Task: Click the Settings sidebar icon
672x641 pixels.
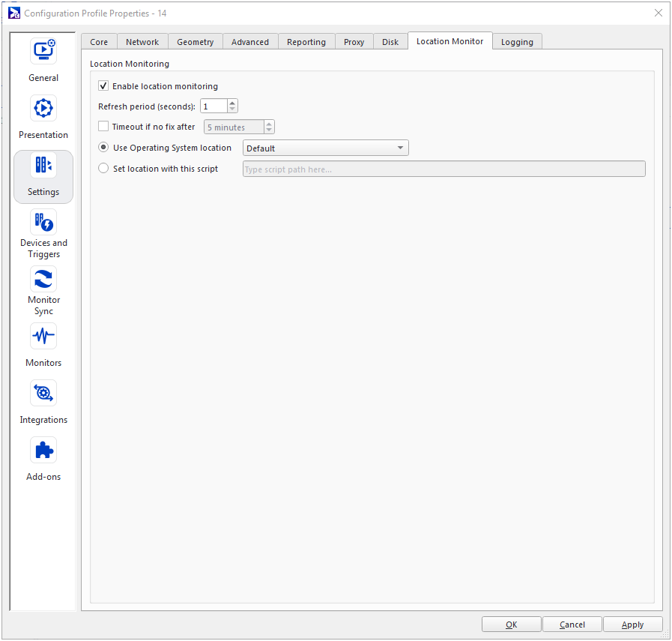Action: (x=43, y=166)
